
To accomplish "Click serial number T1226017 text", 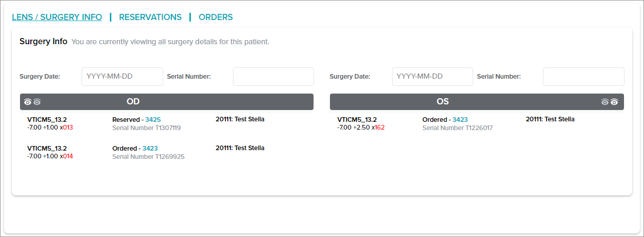I will (457, 127).
